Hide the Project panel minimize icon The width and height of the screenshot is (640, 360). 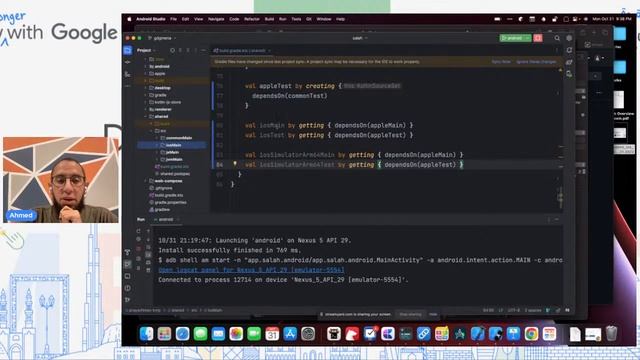(203, 50)
